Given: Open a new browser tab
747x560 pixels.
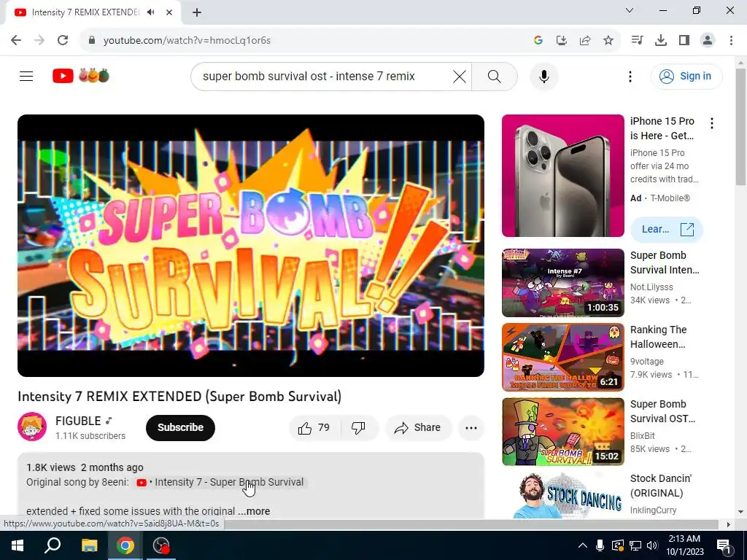Looking at the screenshot, I should [197, 12].
